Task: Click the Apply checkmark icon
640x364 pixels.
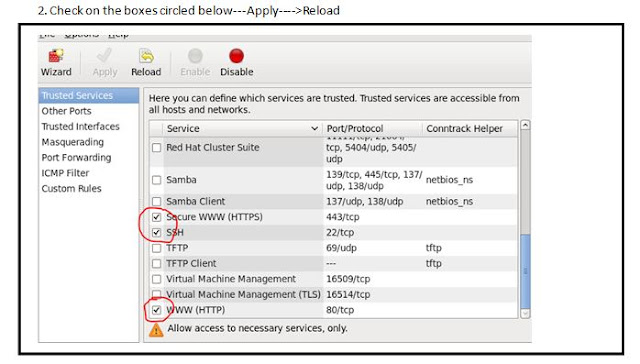Action: (104, 56)
